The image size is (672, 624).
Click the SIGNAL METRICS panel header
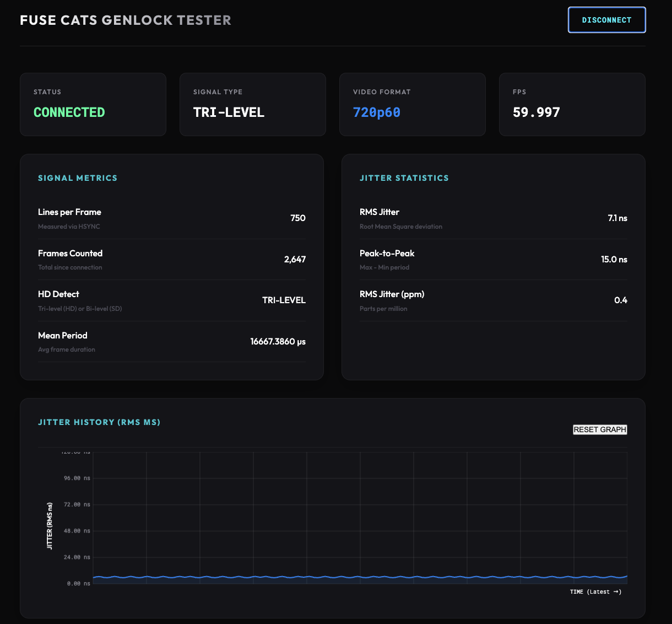pos(78,178)
